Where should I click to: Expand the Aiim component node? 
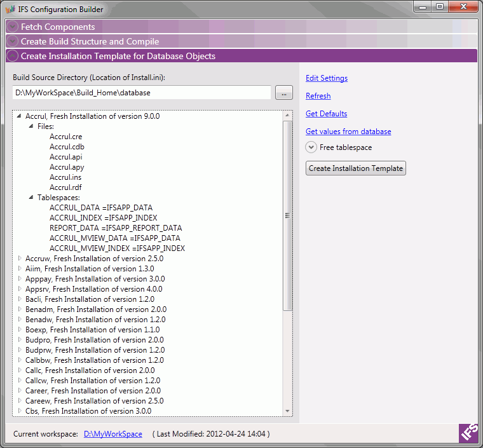[x=20, y=269]
